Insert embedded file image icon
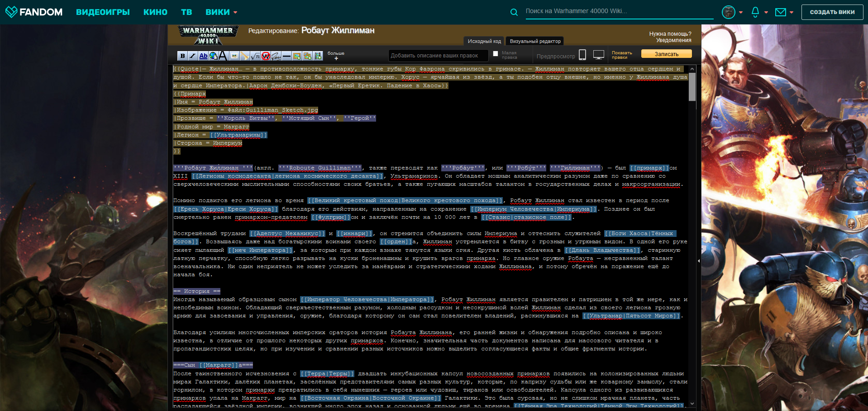This screenshot has width=868, height=411. (234, 56)
